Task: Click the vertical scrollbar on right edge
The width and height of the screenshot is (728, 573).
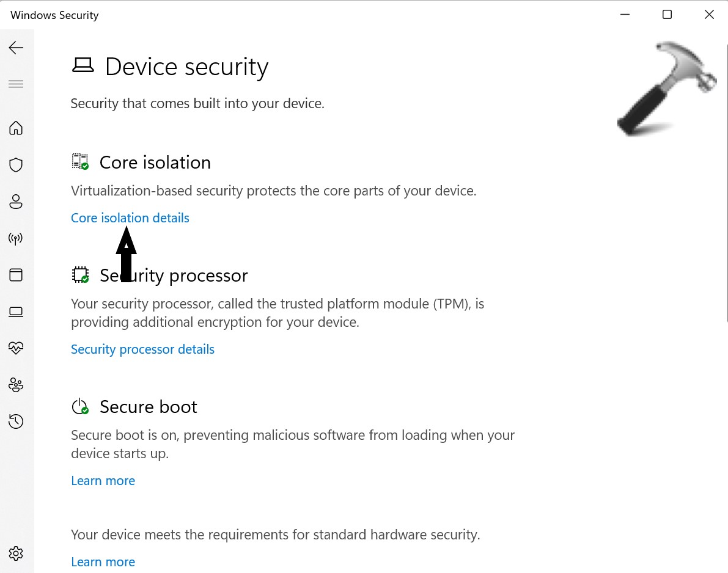Action: [726, 183]
